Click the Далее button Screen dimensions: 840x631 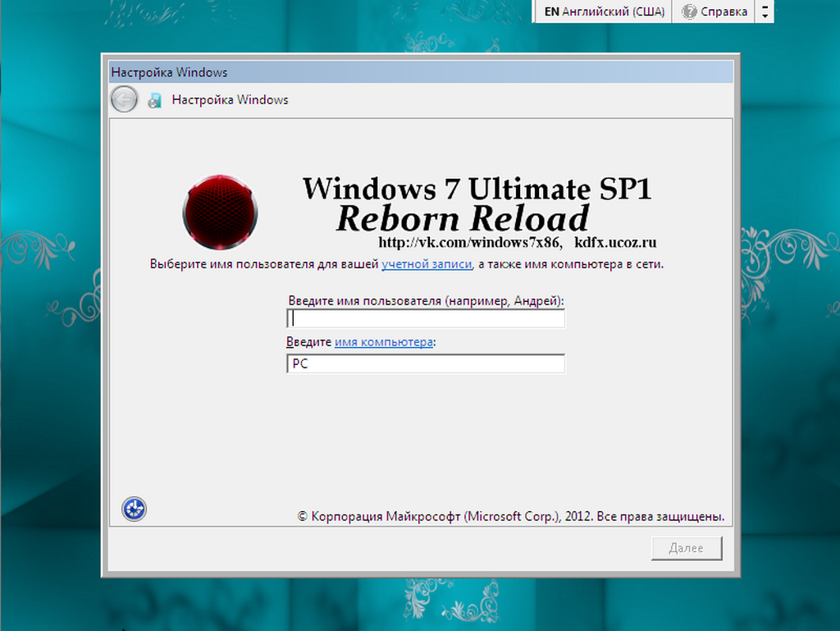687,548
